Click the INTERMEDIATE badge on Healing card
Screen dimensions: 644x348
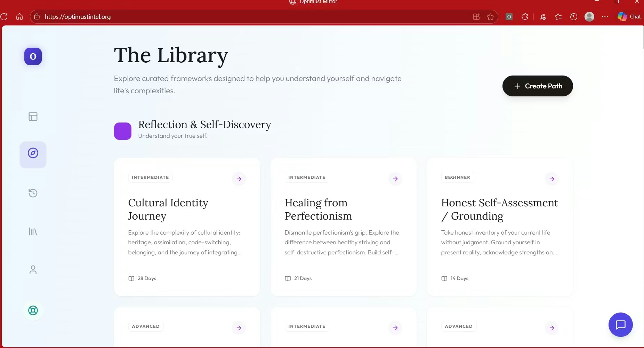point(307,177)
